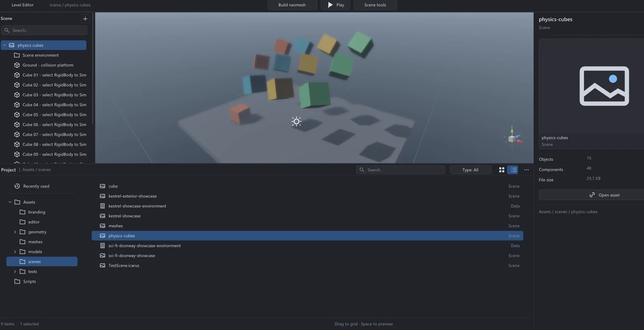Viewport: 644px width, 330px height.
Task: Click the play triangle icon
Action: point(330,5)
